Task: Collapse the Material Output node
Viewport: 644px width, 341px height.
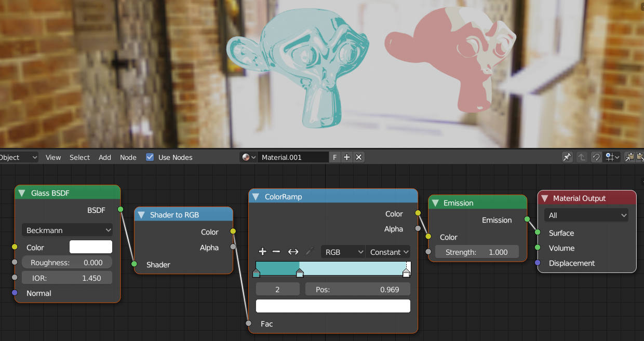Action: (x=544, y=198)
